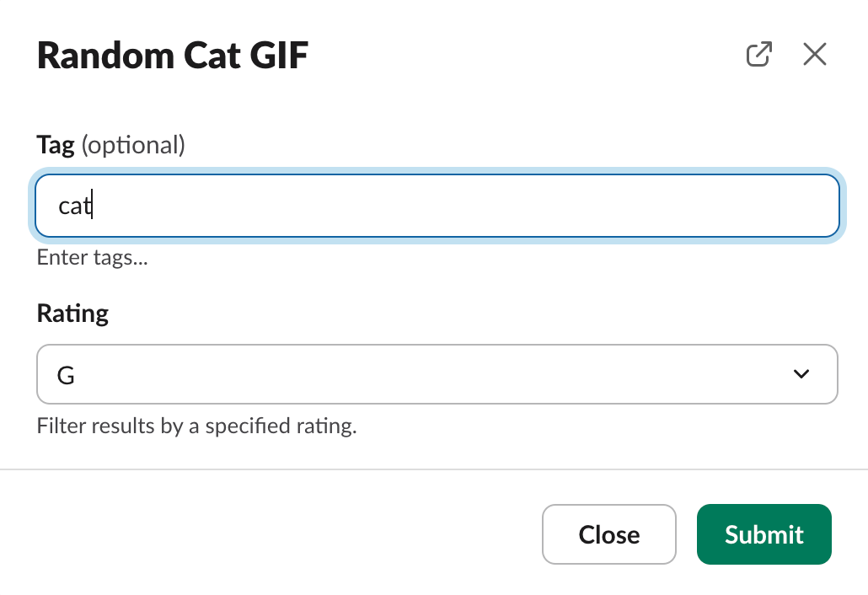Select the "G" value shown in Rating

66,375
